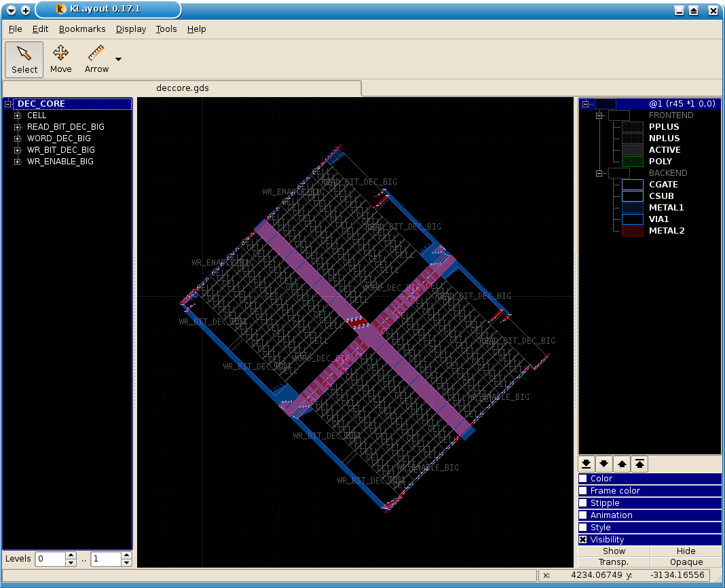Uncheck the Visibility panel checkbox
Viewport: 725px width, 588px height.
click(583, 540)
